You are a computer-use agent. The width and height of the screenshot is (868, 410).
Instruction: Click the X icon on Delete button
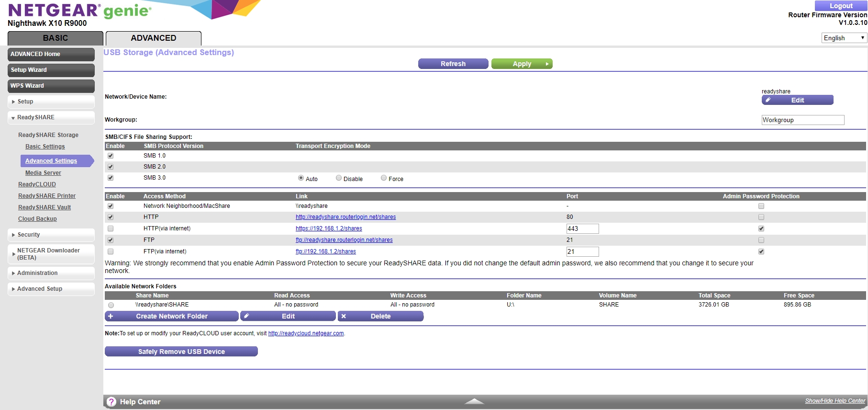(x=344, y=316)
